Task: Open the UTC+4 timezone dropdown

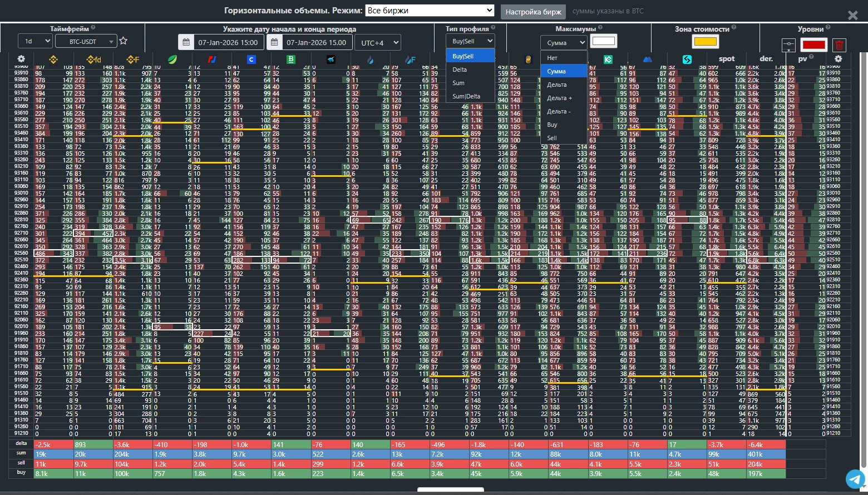Action: 380,42
